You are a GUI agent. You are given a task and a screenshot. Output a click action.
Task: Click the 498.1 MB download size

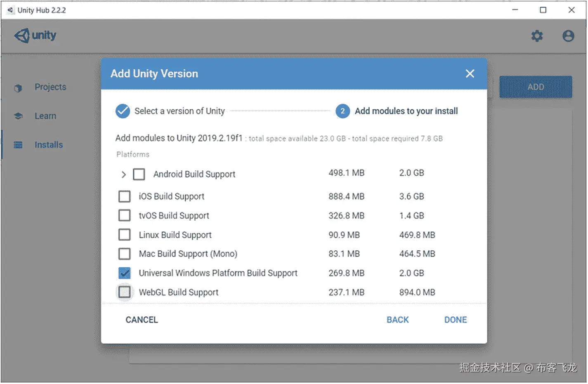coord(346,173)
